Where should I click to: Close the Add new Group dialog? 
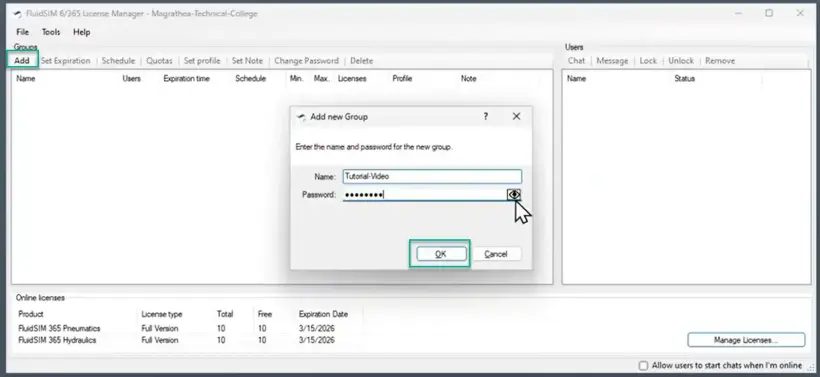[516, 117]
